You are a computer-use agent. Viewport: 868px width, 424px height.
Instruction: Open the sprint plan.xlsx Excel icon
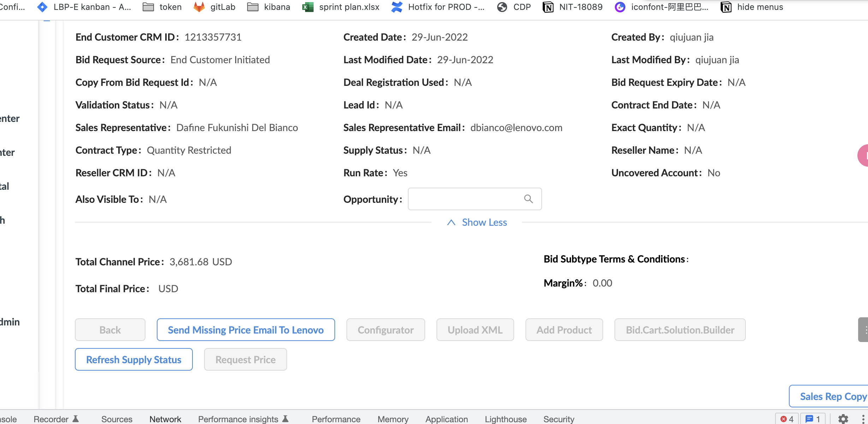308,7
